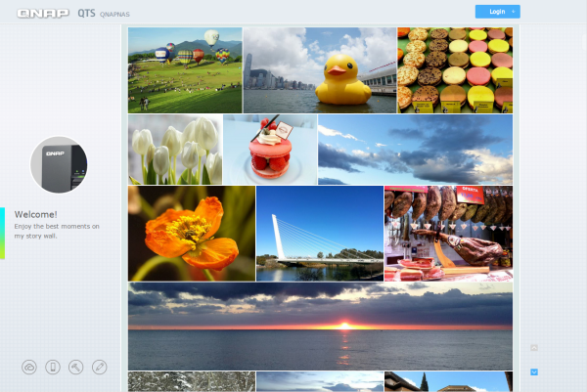Screen dimensions: 587x392
Task: Open the white cable-stayed bridge photo
Action: (319, 234)
